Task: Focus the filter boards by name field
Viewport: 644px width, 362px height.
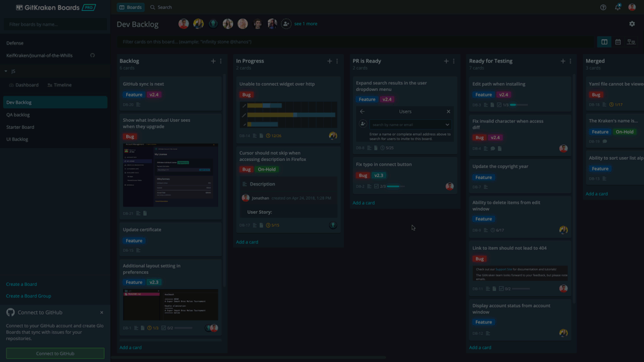Action: coord(55,24)
